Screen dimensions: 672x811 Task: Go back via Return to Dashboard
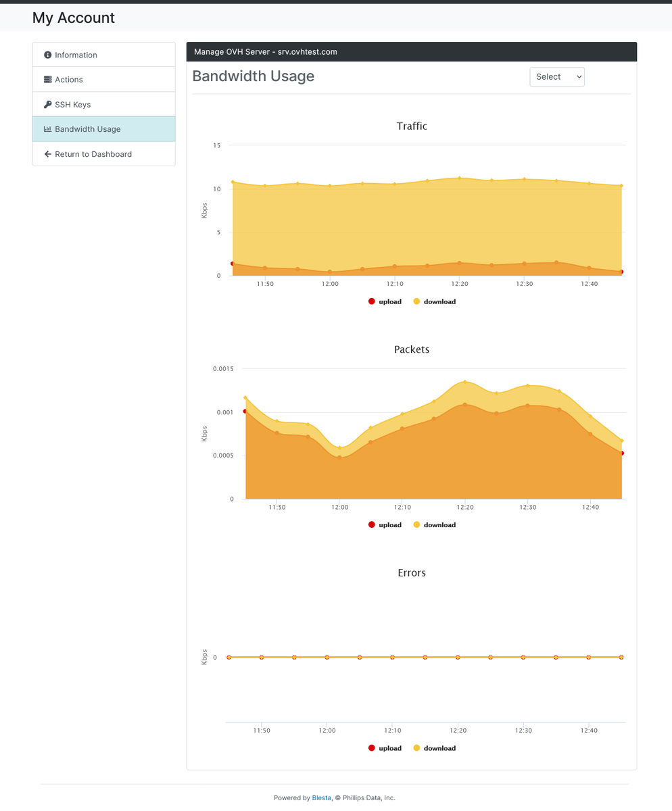103,154
